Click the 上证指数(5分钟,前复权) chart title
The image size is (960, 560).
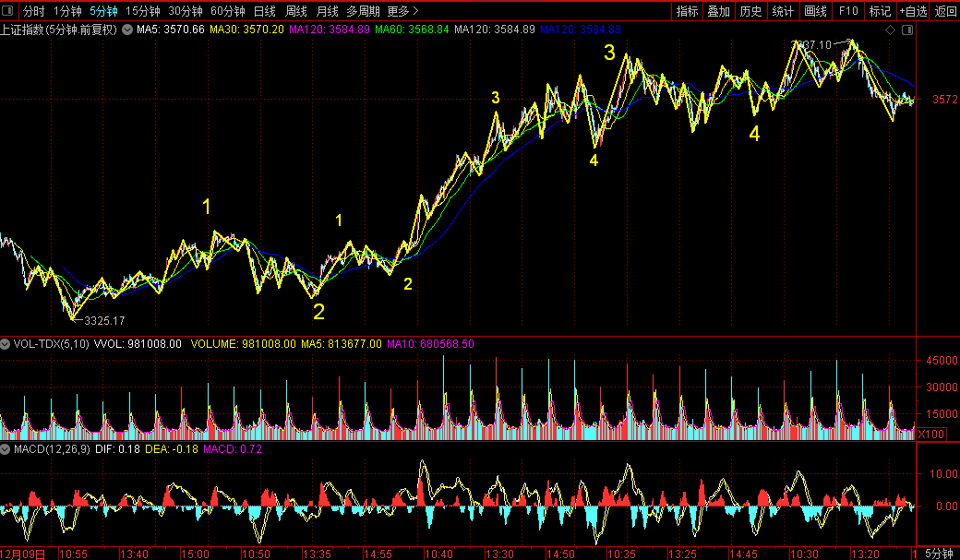(59, 30)
